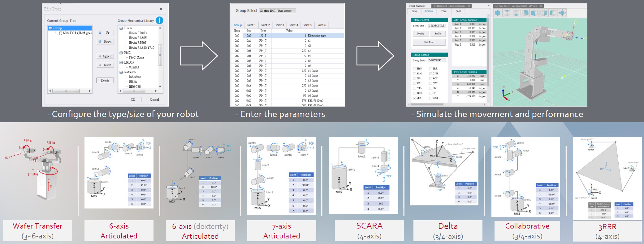Toggle the CSTP status checkbox
644x244 pixels.
click(430, 74)
